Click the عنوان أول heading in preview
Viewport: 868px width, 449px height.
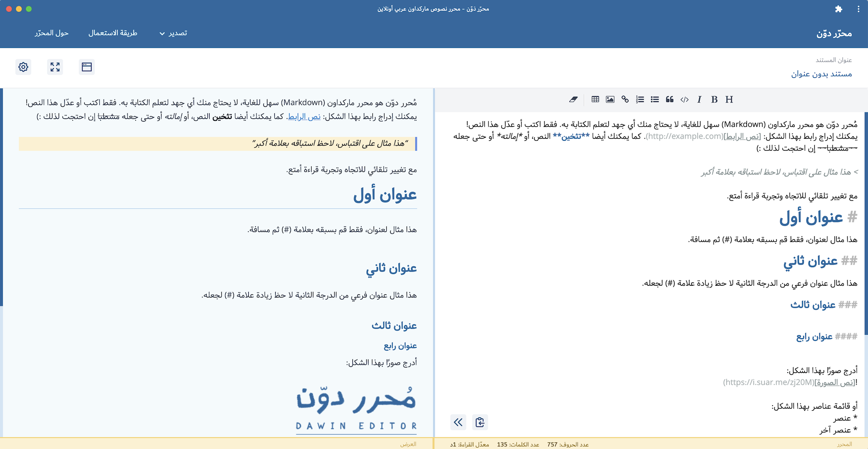click(385, 195)
